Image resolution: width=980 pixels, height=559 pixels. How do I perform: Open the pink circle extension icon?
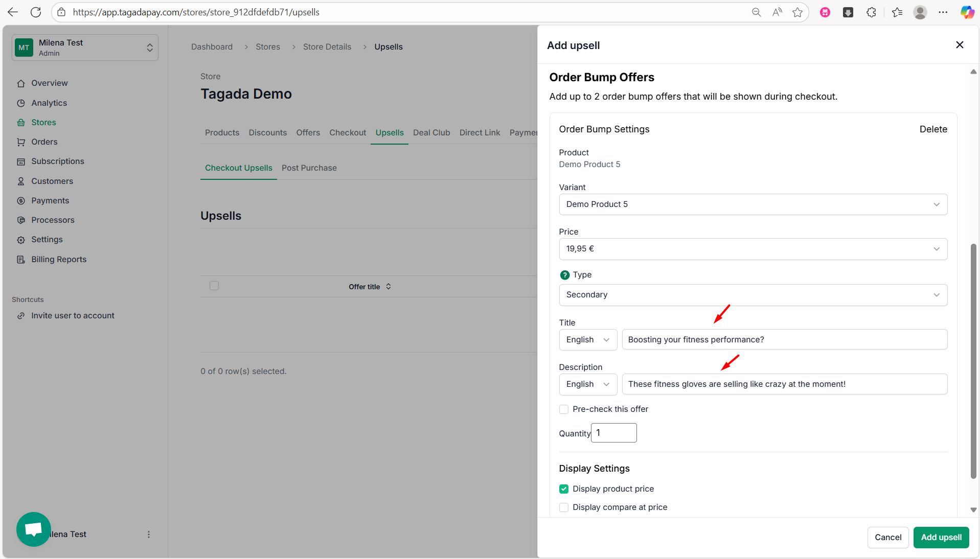click(825, 12)
